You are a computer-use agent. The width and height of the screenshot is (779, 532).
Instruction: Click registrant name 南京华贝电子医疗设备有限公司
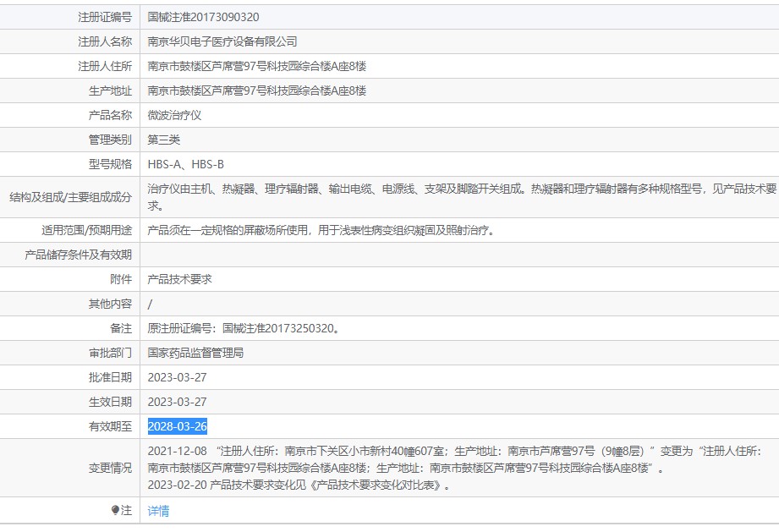pos(222,41)
